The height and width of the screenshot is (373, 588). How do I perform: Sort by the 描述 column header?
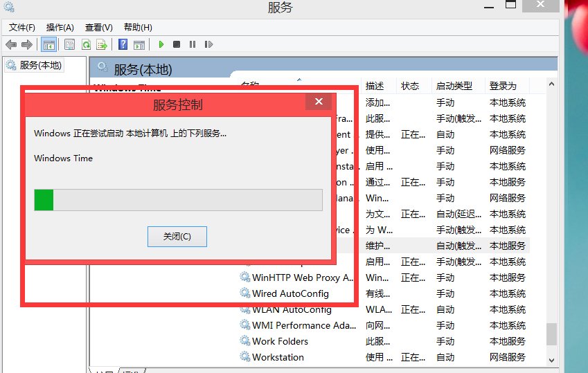pyautogui.click(x=375, y=86)
